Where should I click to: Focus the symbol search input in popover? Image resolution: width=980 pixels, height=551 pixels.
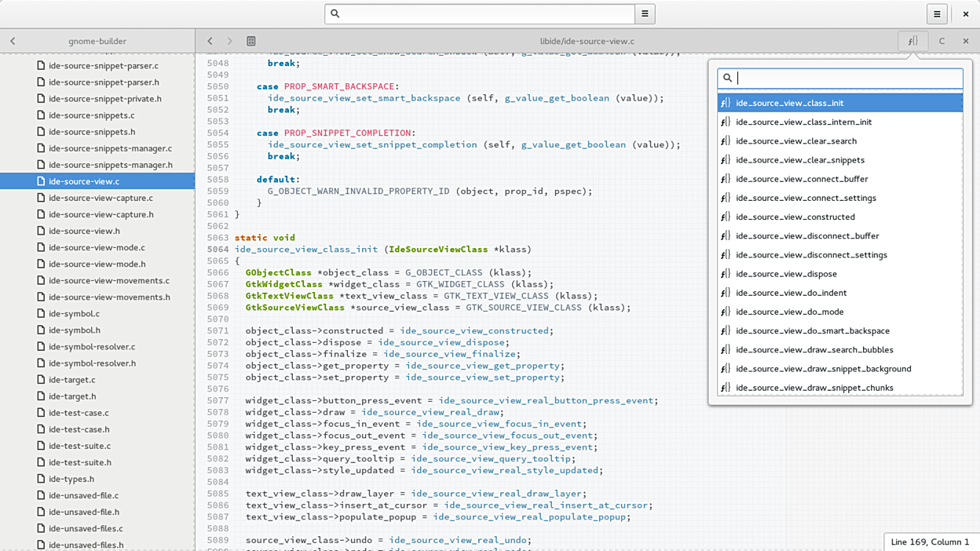pos(847,78)
